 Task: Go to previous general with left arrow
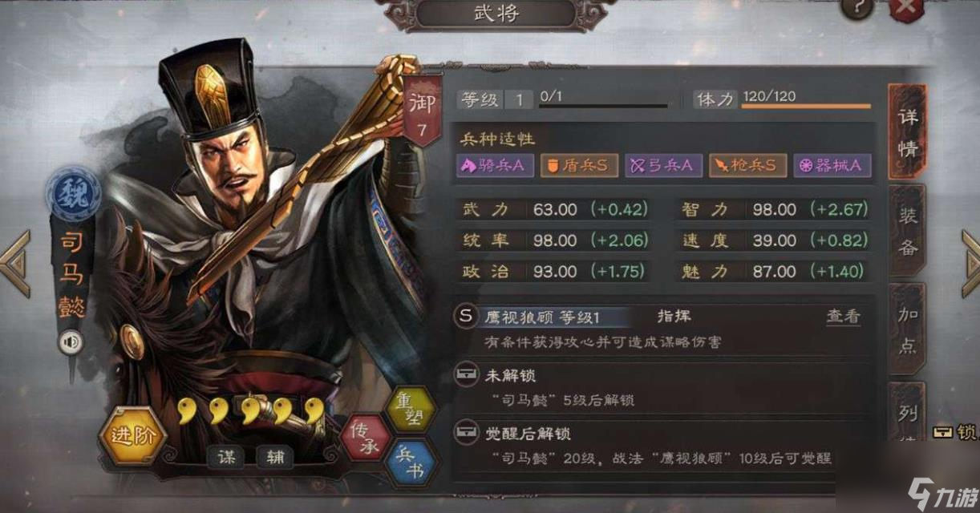pos(15,264)
